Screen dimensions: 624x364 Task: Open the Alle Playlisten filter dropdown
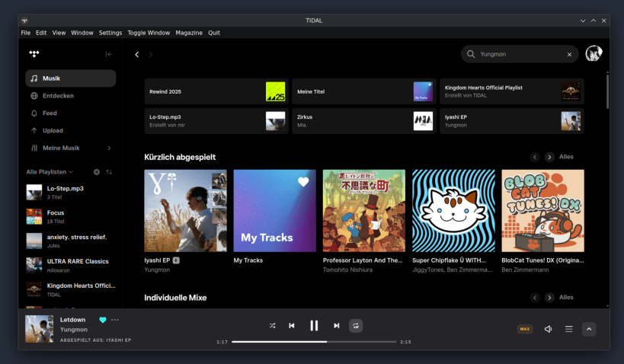coord(50,172)
